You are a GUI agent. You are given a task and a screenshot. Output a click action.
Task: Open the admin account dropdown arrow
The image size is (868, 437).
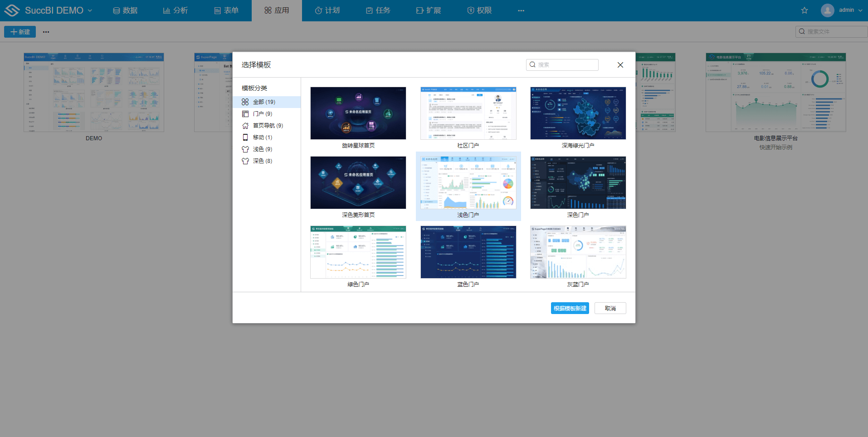pyautogui.click(x=860, y=10)
